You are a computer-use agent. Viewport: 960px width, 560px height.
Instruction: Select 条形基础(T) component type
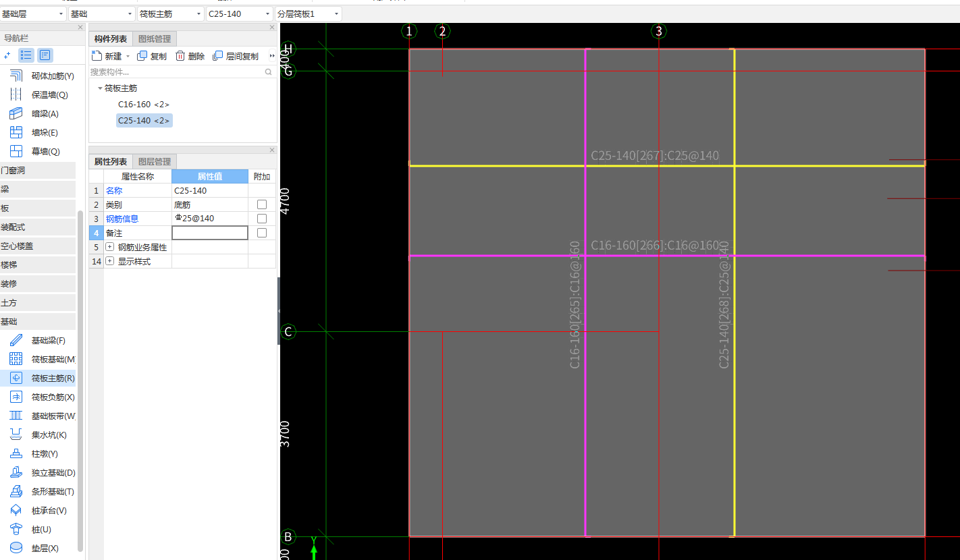[x=42, y=492]
